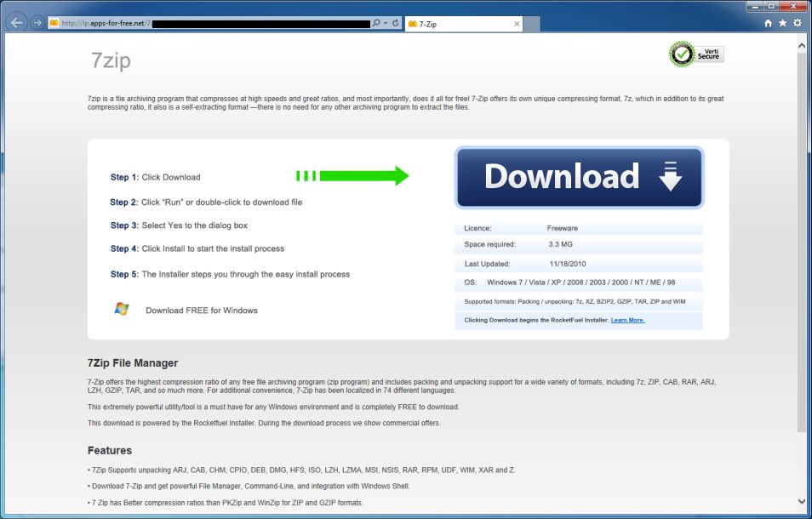Minimize the browser window
This screenshot has width=812, height=519.
[755, 6]
